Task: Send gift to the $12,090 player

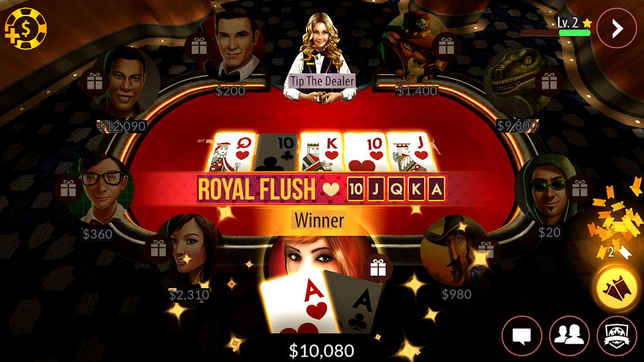Action: click(94, 81)
